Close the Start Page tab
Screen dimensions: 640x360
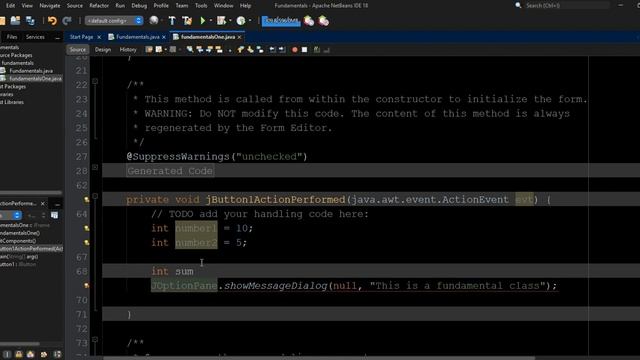tap(99, 37)
